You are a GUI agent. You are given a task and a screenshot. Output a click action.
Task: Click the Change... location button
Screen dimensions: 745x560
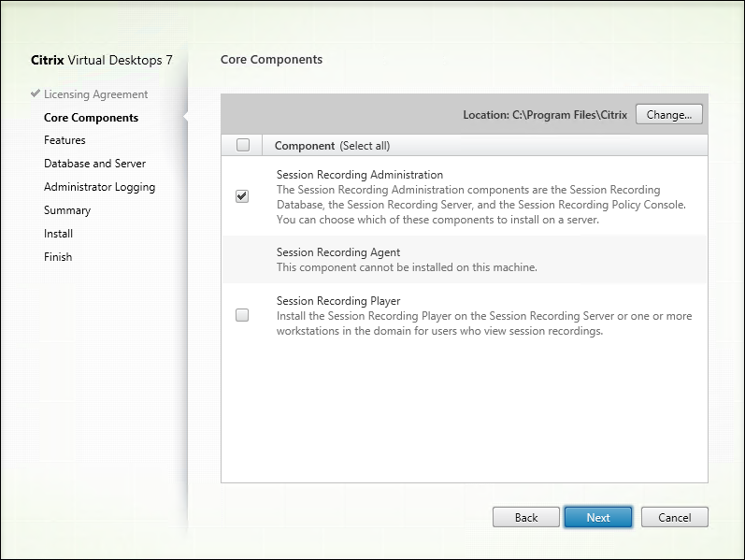point(668,115)
